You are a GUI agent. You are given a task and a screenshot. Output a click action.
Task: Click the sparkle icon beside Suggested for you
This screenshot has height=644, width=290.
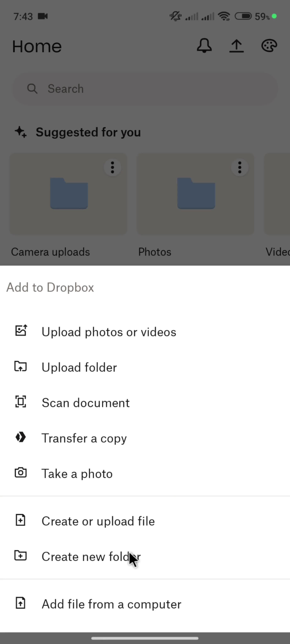coord(20,132)
